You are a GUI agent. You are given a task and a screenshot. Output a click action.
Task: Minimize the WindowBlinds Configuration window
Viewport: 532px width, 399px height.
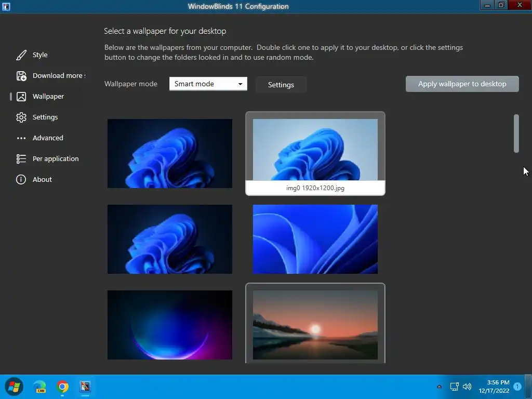pyautogui.click(x=487, y=5)
